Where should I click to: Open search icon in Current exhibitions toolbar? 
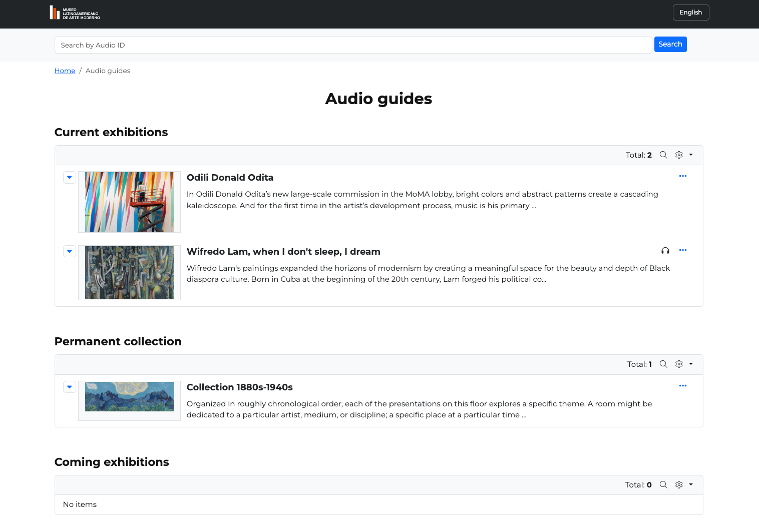pyautogui.click(x=663, y=155)
